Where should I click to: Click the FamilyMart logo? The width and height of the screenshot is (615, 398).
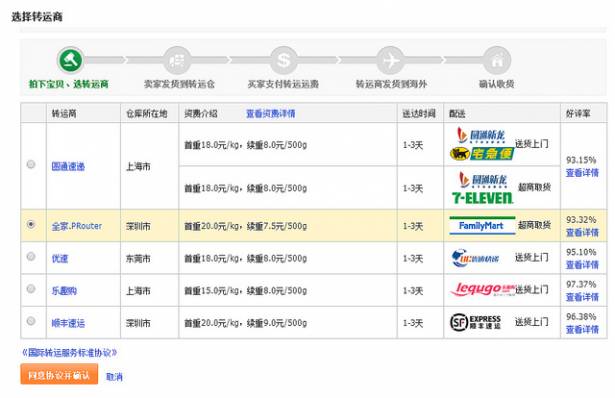(482, 225)
